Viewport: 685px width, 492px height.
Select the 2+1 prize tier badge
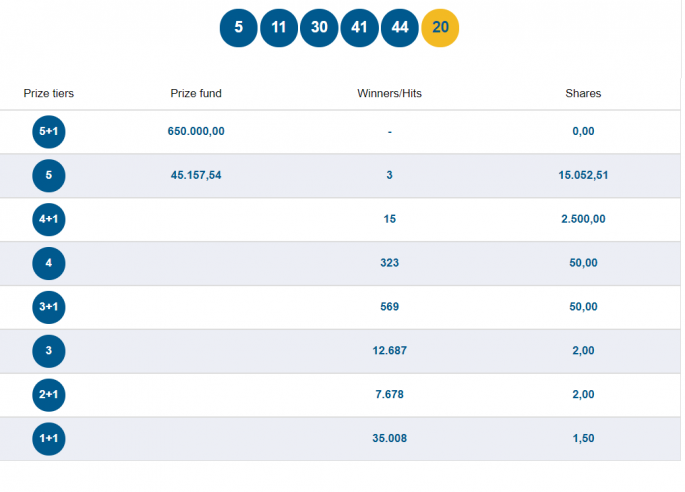[x=49, y=395]
